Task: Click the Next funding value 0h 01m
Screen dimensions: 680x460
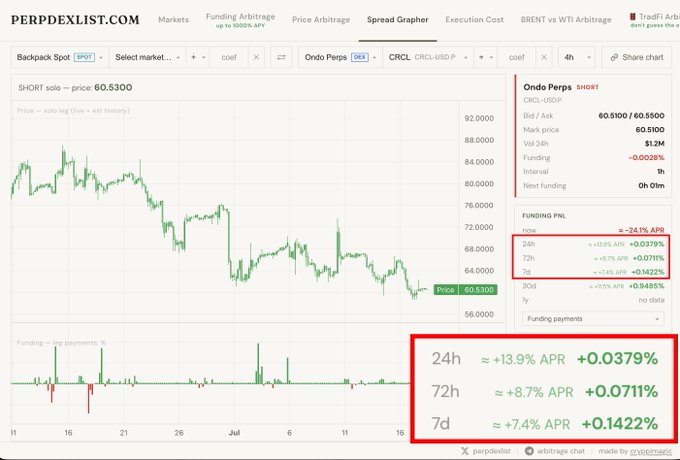Action: coord(651,186)
